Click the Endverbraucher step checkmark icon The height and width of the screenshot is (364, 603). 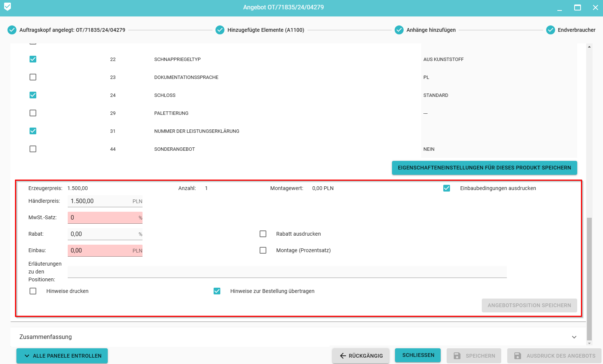pos(550,30)
